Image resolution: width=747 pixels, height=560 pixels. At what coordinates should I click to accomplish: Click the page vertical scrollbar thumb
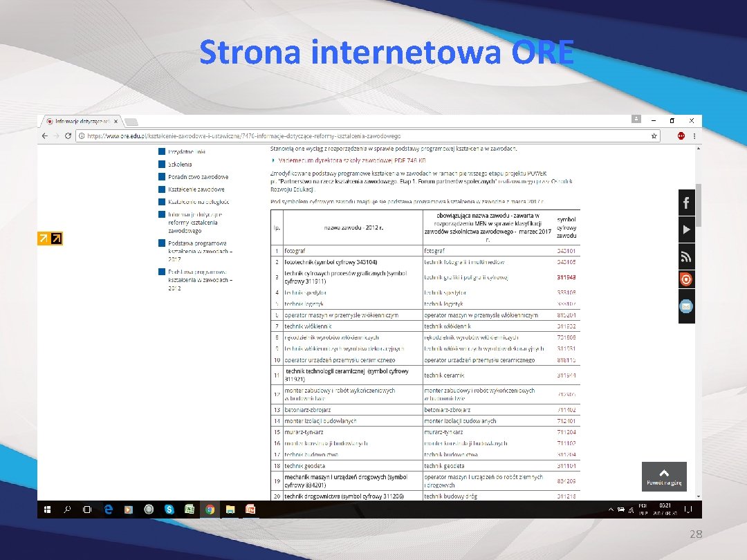coord(699,205)
